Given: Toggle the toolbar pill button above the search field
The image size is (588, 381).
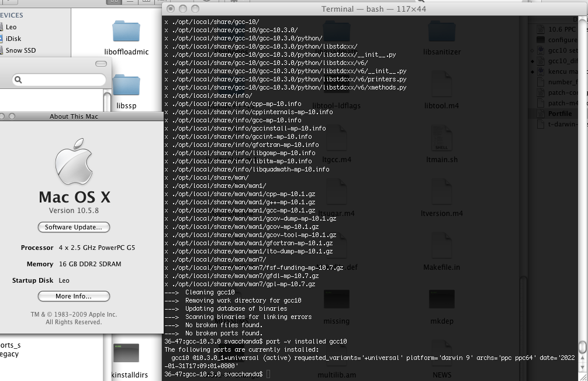Looking at the screenshot, I should pos(101,64).
